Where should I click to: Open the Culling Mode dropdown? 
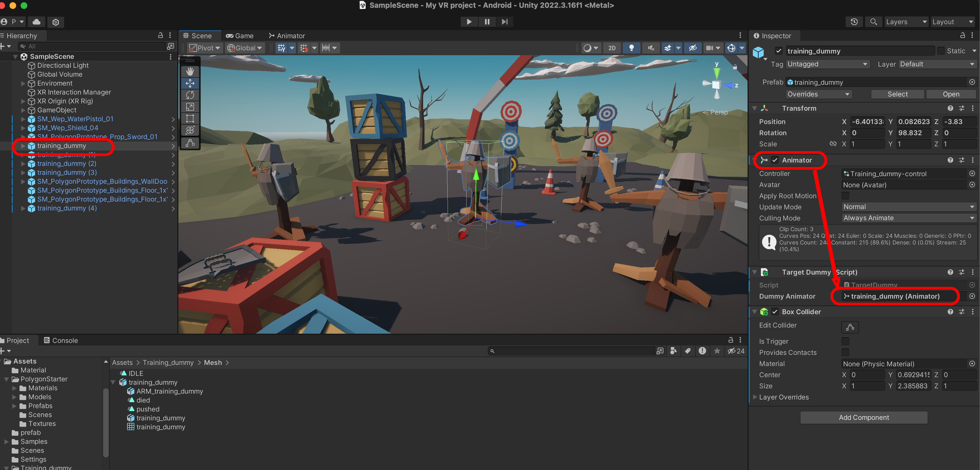coord(908,218)
